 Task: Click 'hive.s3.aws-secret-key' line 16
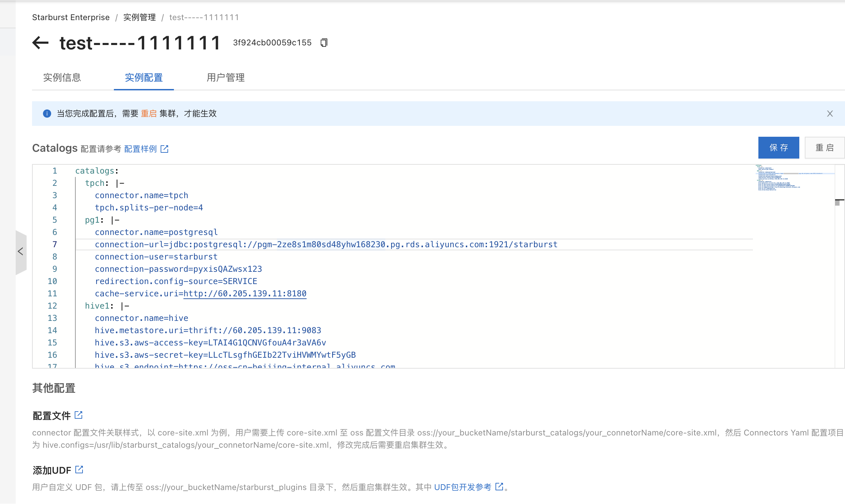[x=225, y=355]
